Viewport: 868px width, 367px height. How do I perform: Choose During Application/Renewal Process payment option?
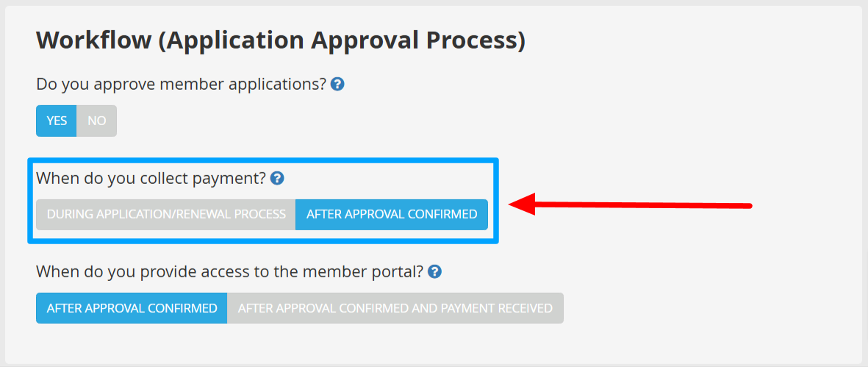click(166, 215)
